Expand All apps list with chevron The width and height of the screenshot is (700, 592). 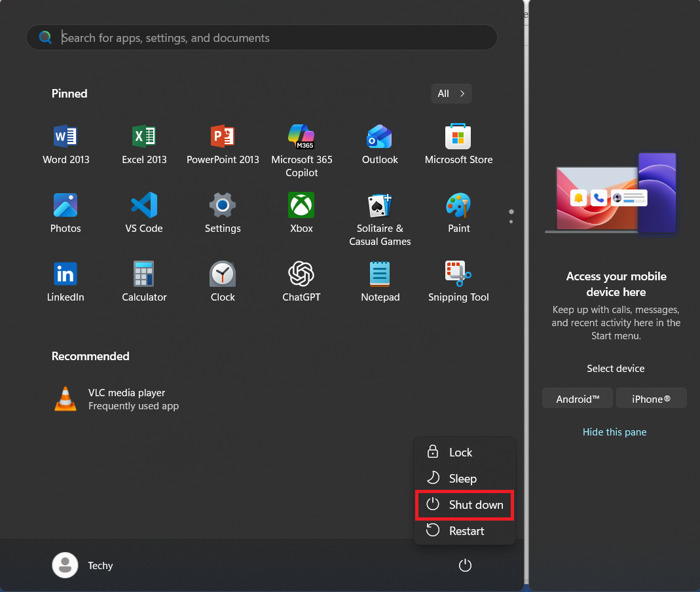451,94
